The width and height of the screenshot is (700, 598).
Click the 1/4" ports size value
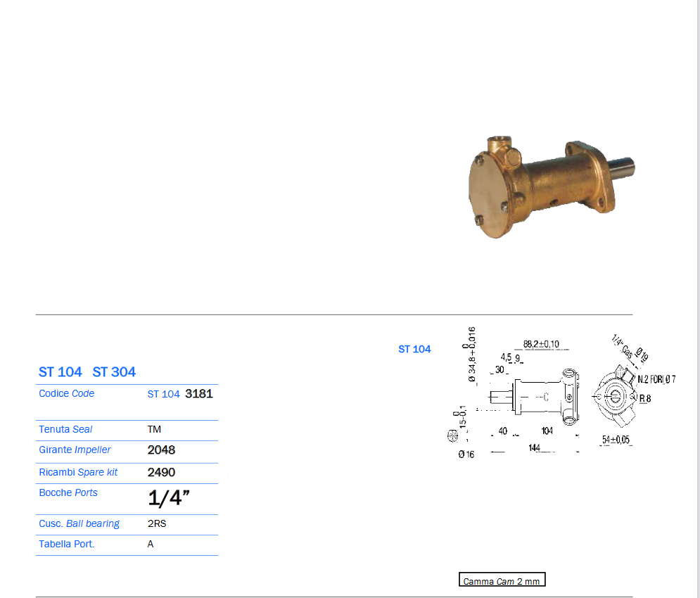point(169,498)
